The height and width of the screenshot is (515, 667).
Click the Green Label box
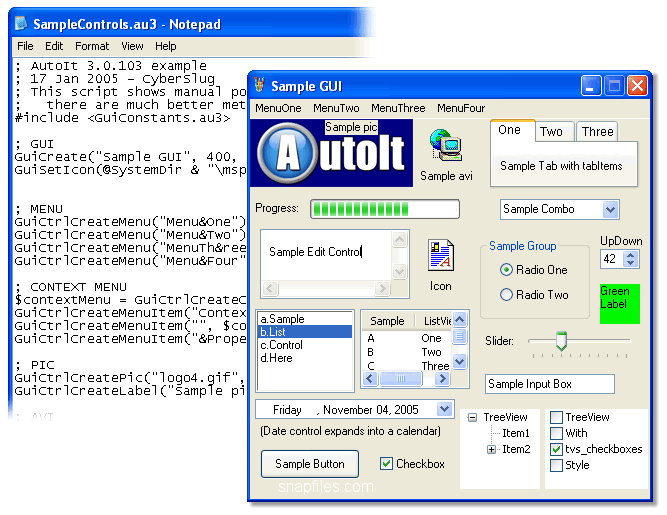620,304
